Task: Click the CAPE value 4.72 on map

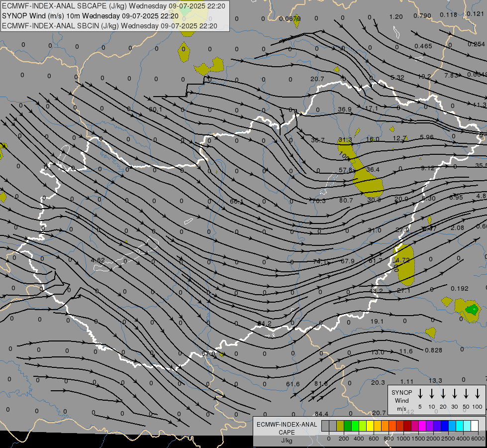Action: [x=403, y=260]
